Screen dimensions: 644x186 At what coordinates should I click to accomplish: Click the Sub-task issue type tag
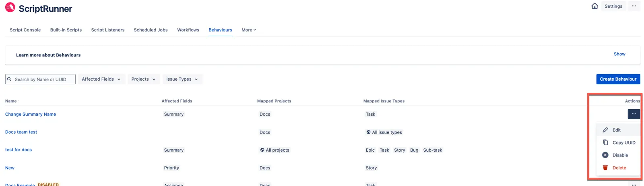(x=433, y=150)
